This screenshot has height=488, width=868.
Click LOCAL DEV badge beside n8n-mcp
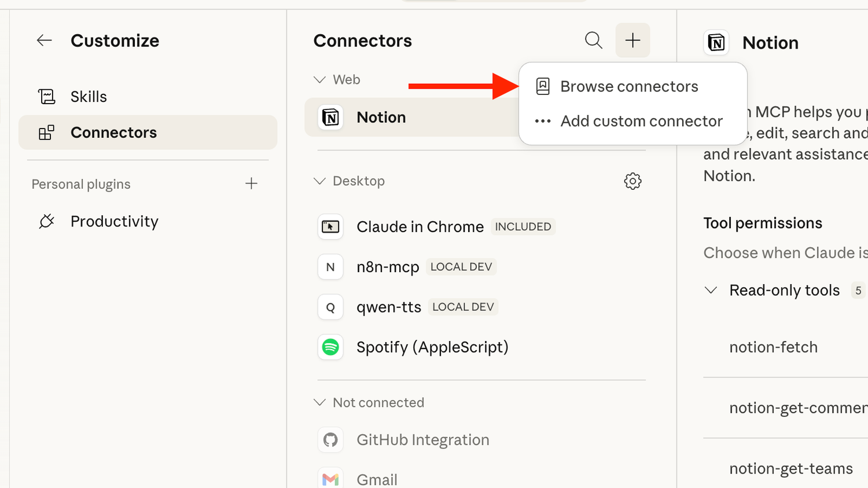(x=461, y=267)
